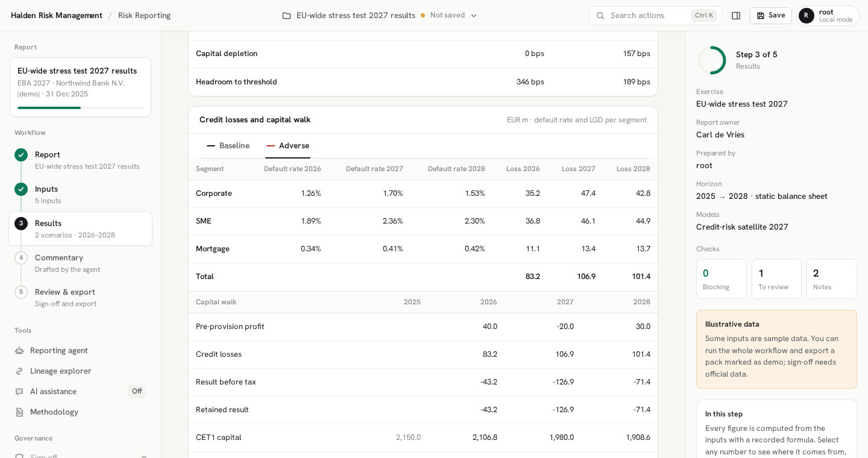Save the report with Save button
868x458 pixels.
point(771,16)
